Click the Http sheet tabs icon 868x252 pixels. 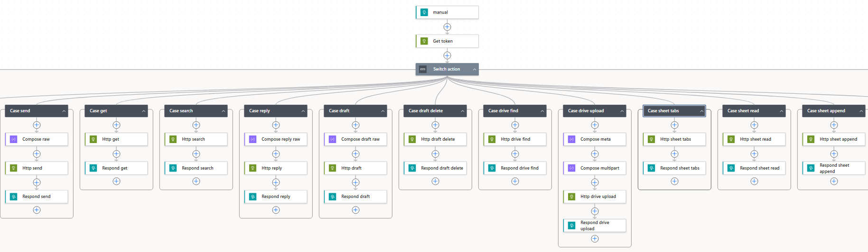(x=652, y=139)
